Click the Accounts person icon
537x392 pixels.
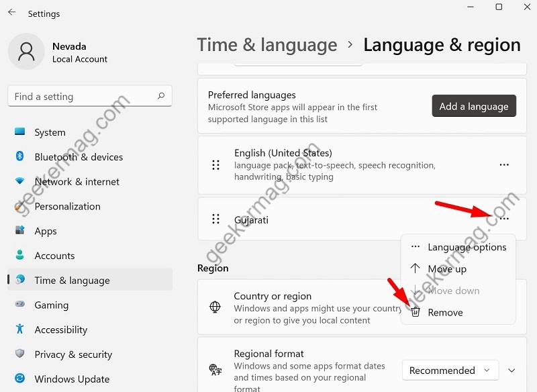[x=20, y=255]
